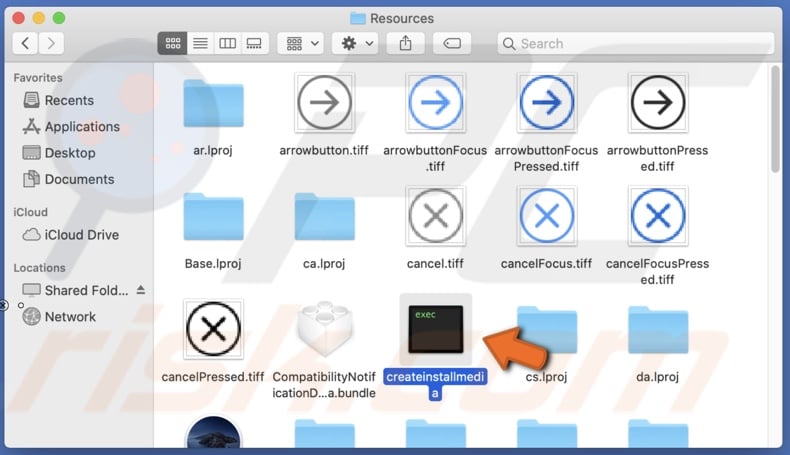Switch to list view
Image resolution: width=790 pixels, height=455 pixels.
(x=200, y=43)
